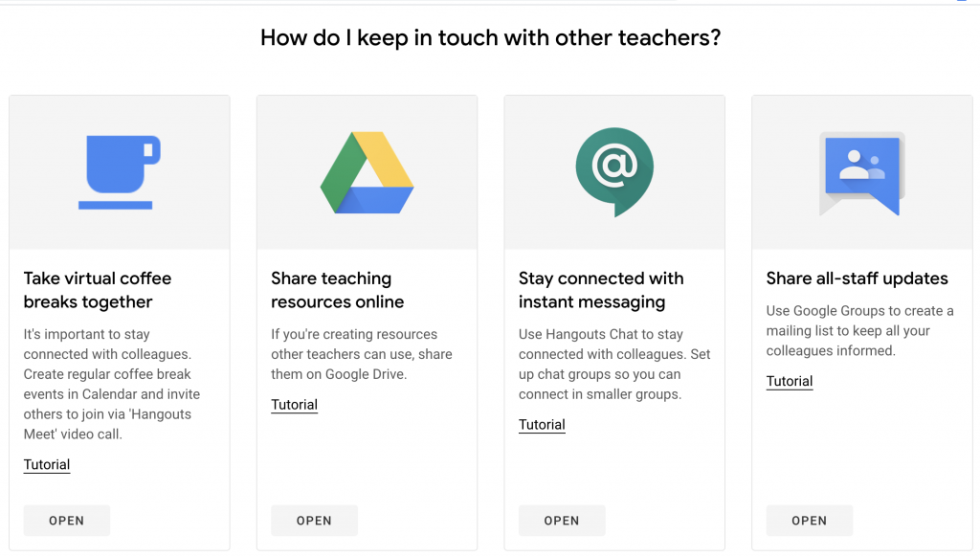Select 'Share all-staff updates' title
Screen dimensions: 980x557
point(857,278)
